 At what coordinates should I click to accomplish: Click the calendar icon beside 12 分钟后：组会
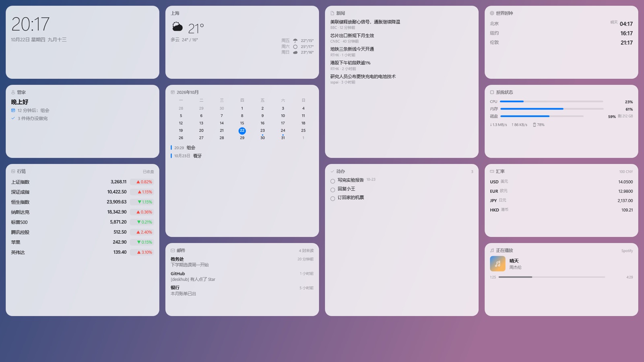coord(13,110)
